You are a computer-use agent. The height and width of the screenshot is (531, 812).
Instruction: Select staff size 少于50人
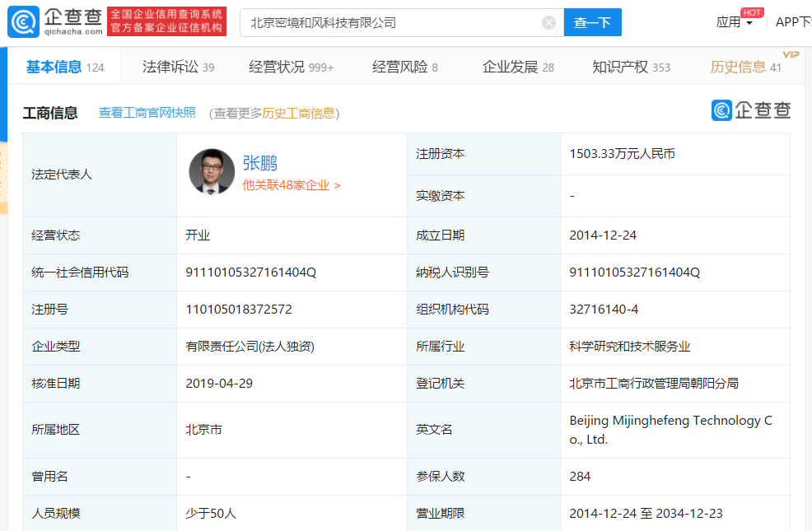(x=211, y=514)
